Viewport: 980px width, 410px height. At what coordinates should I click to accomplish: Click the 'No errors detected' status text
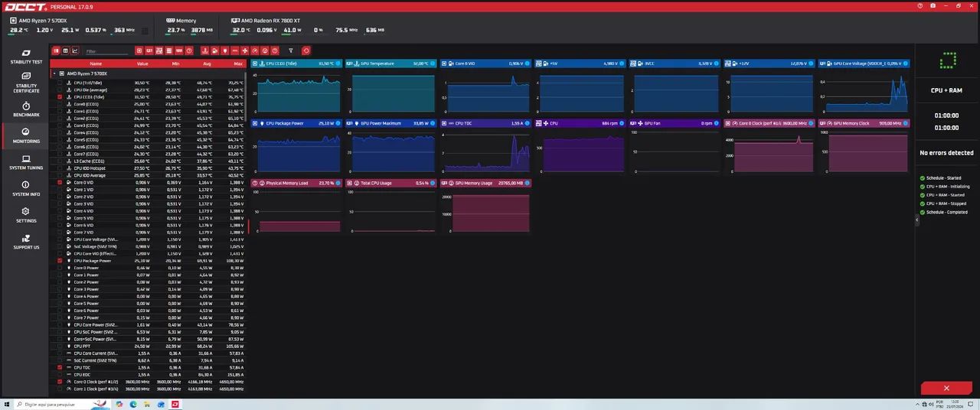tap(946, 153)
